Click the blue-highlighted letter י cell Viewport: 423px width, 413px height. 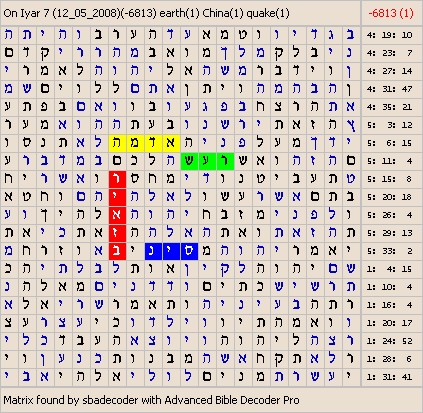pos(171,251)
